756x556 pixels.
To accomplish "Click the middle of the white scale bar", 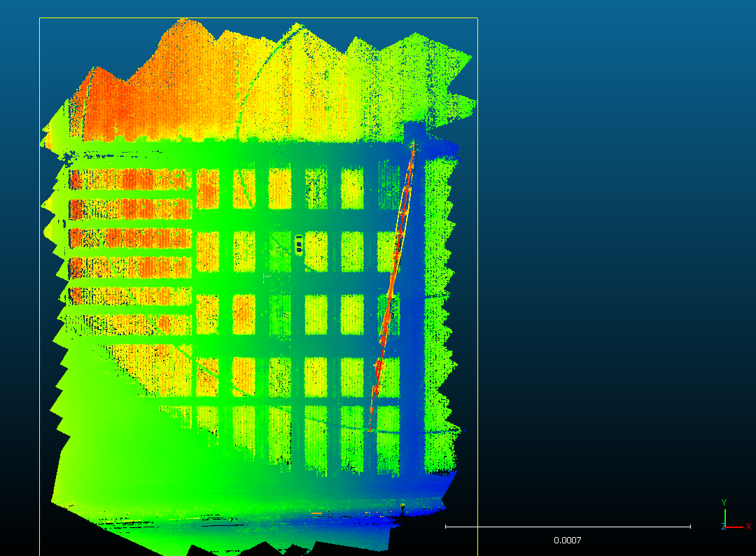I will [568, 527].
